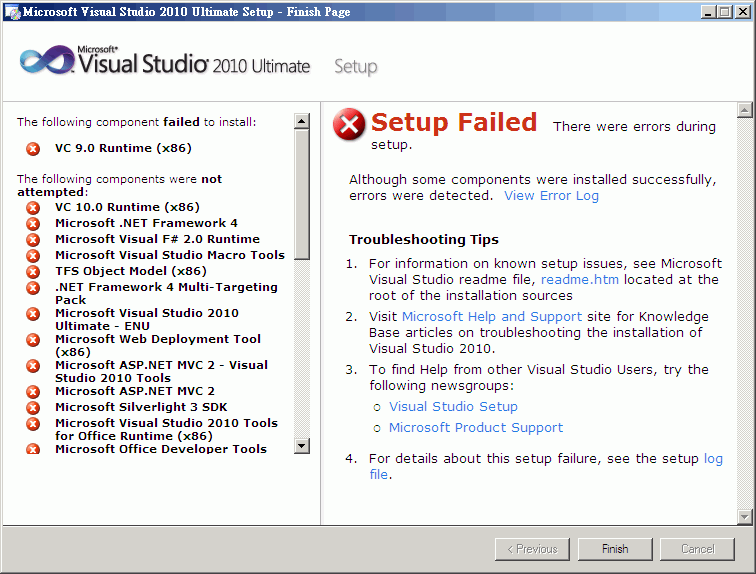Screen dimensions: 756x574
Task: Click the up arrow of the component list scrollbar
Action: 302,122
